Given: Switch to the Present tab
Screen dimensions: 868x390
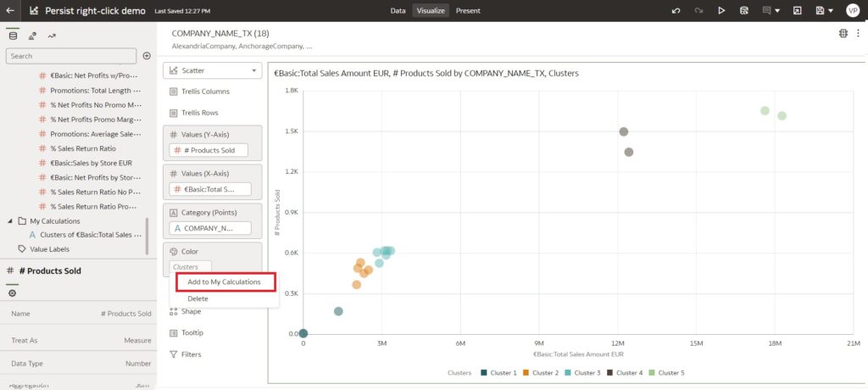Looking at the screenshot, I should [468, 10].
